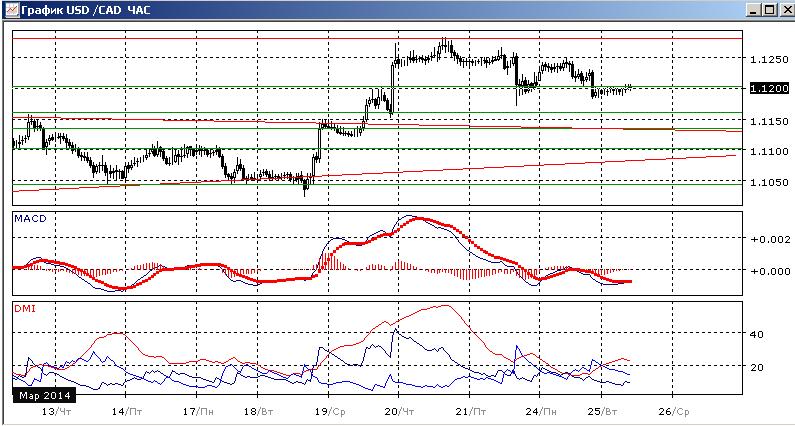Click the 1.1100 price axis label

(770, 151)
